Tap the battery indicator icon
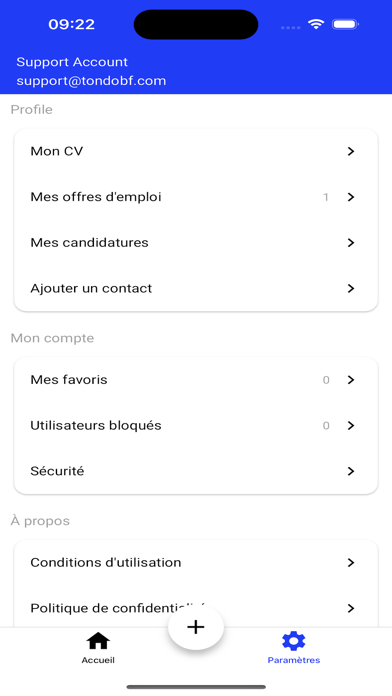The width and height of the screenshot is (392, 696). pyautogui.click(x=345, y=24)
